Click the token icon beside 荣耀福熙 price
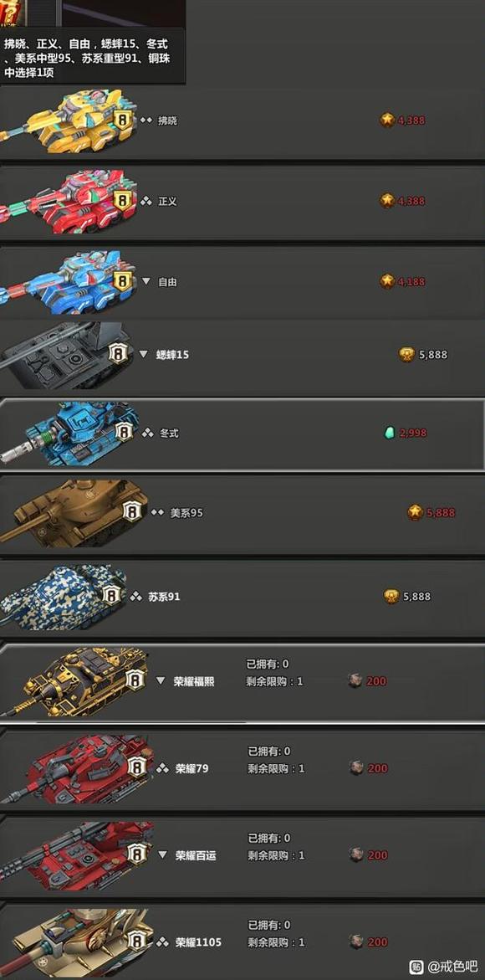 click(x=355, y=680)
